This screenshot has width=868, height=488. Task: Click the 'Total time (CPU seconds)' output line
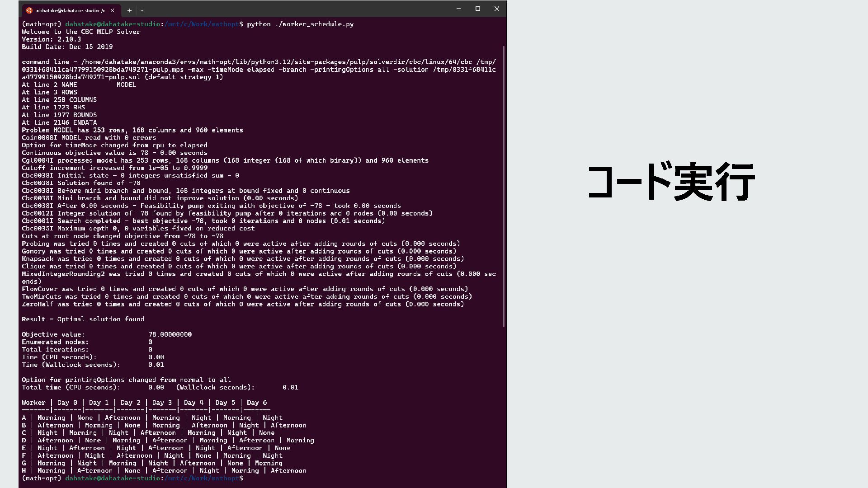160,387
